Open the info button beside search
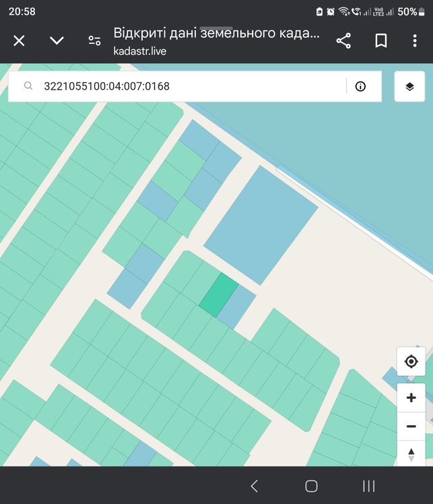The width and height of the screenshot is (433, 504). click(x=360, y=86)
